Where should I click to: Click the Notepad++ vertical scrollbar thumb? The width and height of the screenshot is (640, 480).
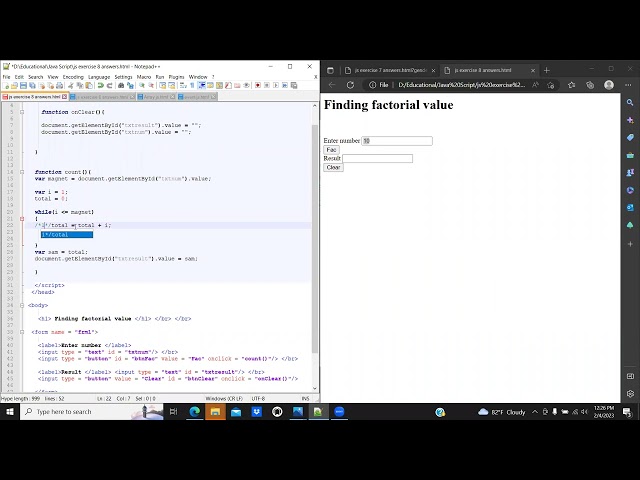(315, 239)
